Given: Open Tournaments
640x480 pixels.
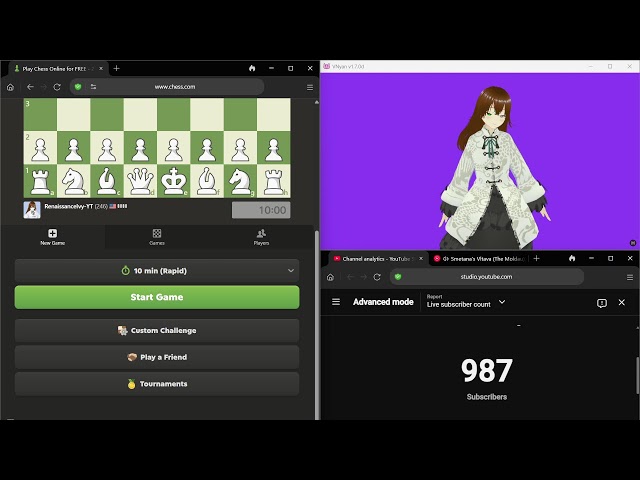Looking at the screenshot, I should coord(157,384).
